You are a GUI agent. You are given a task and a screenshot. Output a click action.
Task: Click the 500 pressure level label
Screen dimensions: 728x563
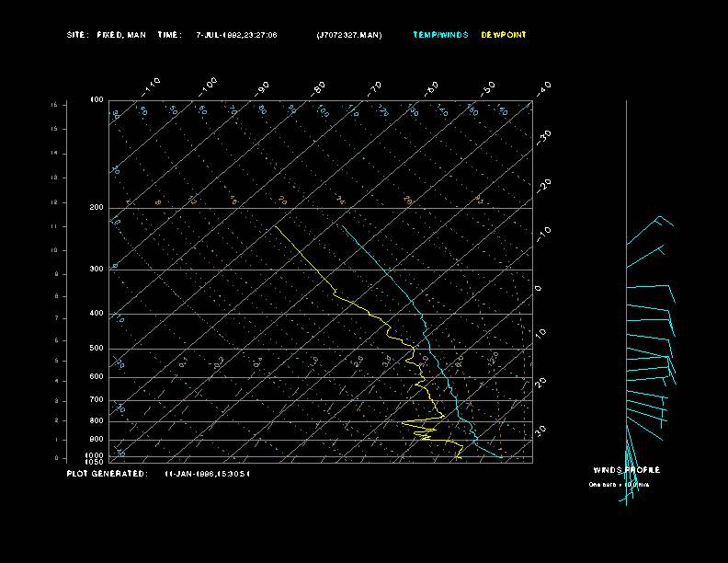tap(97, 349)
